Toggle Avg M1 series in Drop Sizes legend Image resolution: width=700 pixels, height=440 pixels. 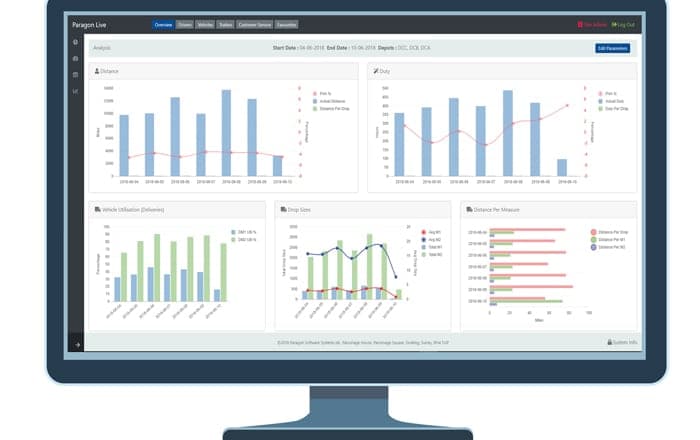pyautogui.click(x=431, y=232)
